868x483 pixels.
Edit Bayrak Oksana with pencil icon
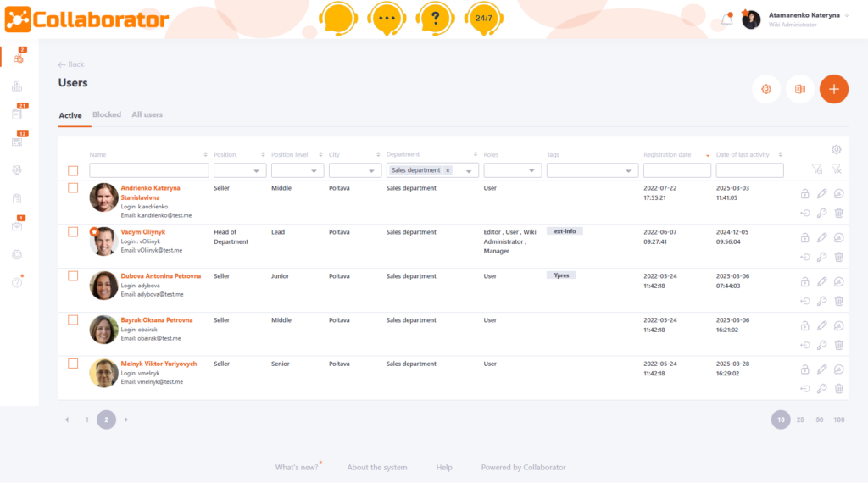click(x=822, y=325)
